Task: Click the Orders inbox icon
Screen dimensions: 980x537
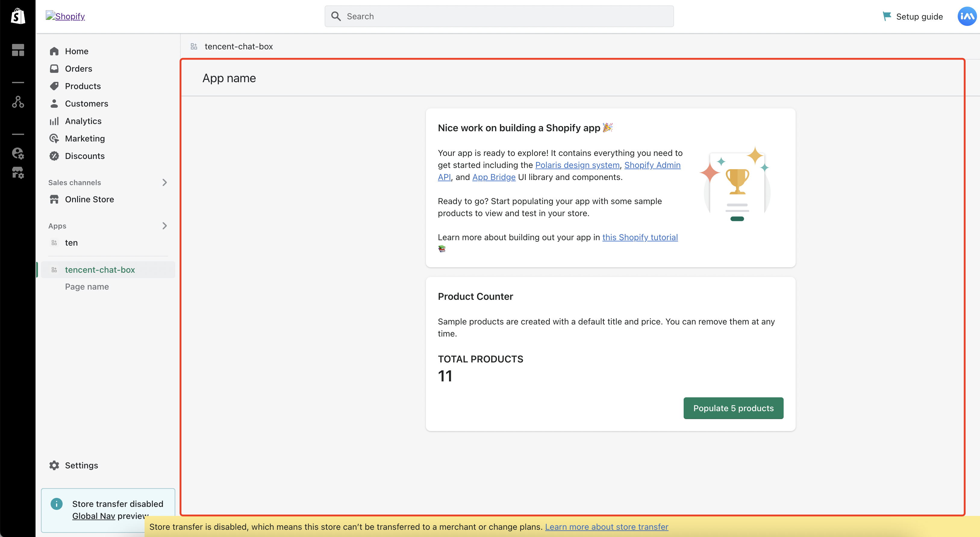Action: click(54, 68)
